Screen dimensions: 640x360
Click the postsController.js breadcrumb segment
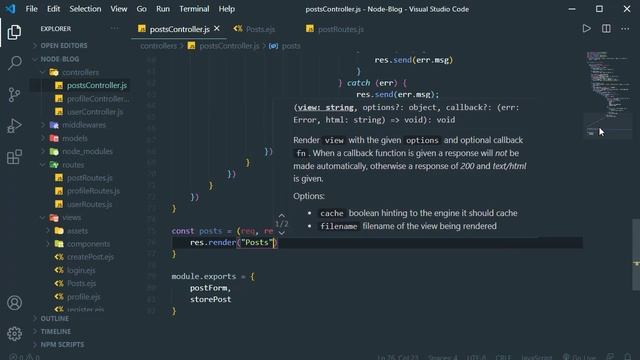(224, 46)
